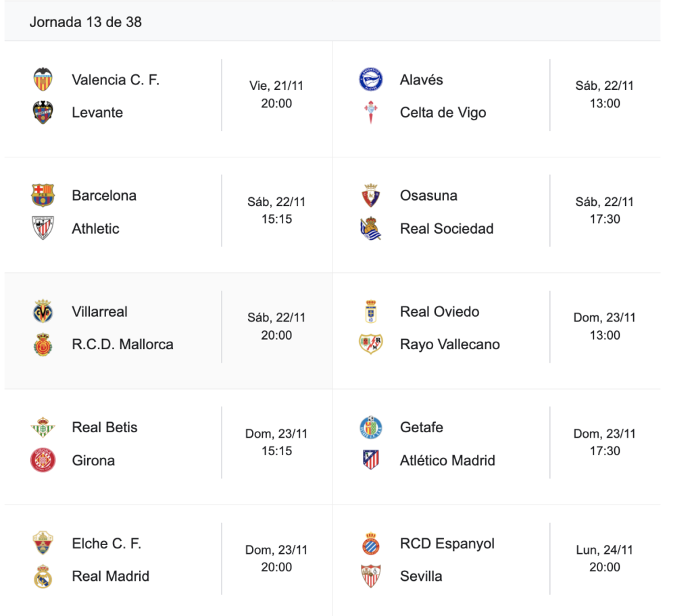The height and width of the screenshot is (616, 692).
Task: Click the Real Madrid crest icon
Action: click(43, 577)
